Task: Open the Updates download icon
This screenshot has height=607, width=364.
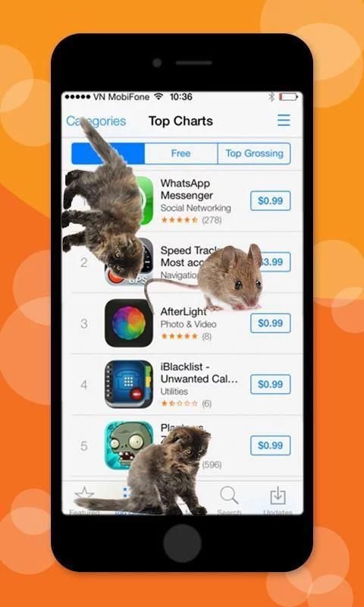Action: point(278,495)
